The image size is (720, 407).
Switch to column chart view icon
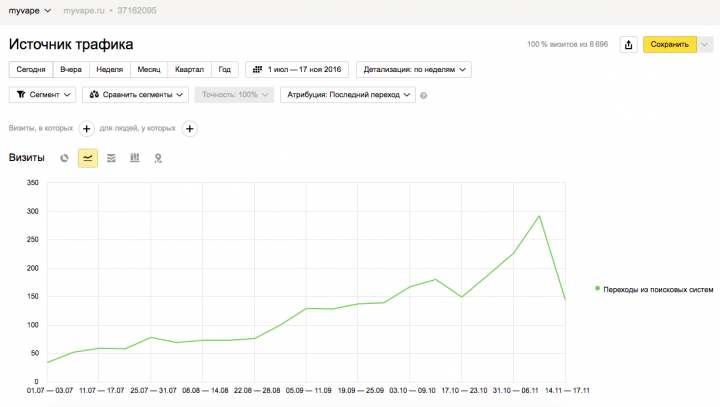point(135,158)
